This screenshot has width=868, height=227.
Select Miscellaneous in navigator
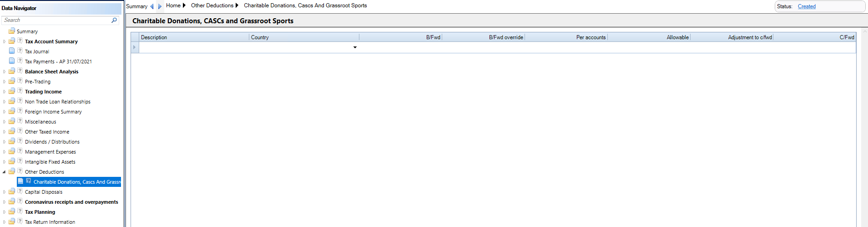coord(40,122)
